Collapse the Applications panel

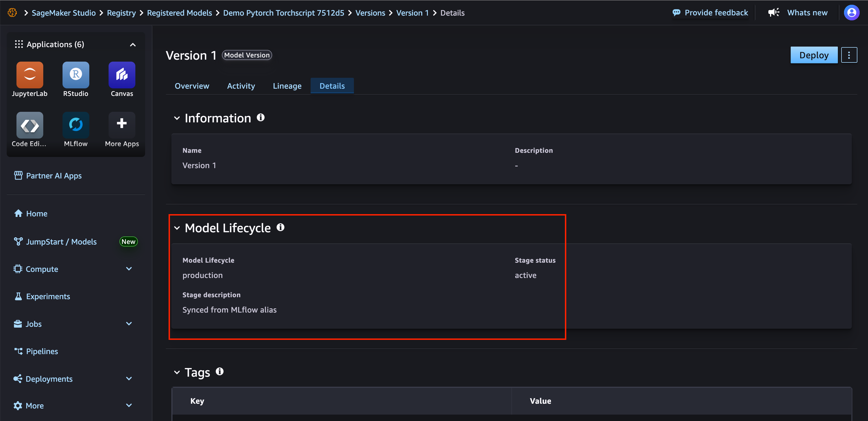133,45
